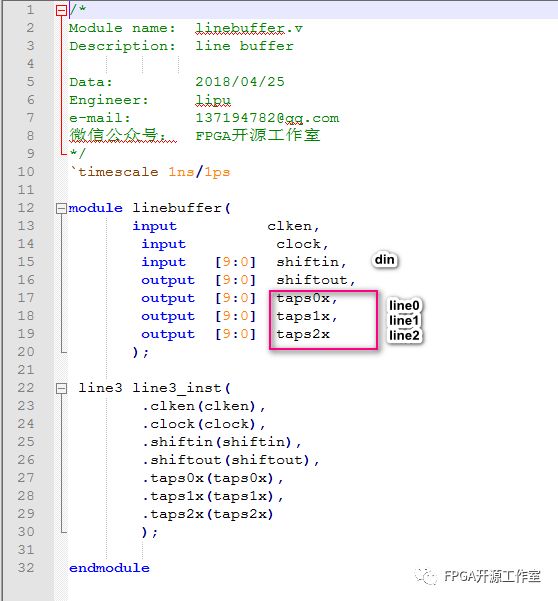Click the engineer name lipu
Image resolution: width=558 pixels, height=601 pixels.
click(213, 100)
